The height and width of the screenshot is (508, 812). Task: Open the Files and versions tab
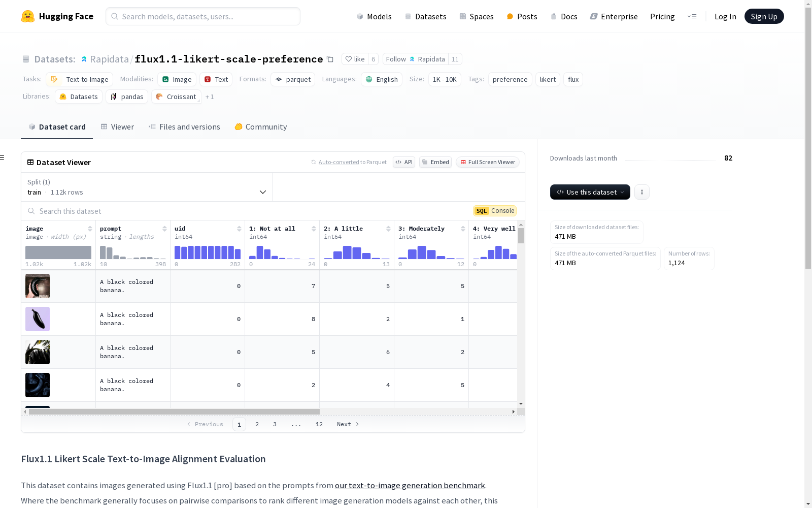tap(184, 127)
